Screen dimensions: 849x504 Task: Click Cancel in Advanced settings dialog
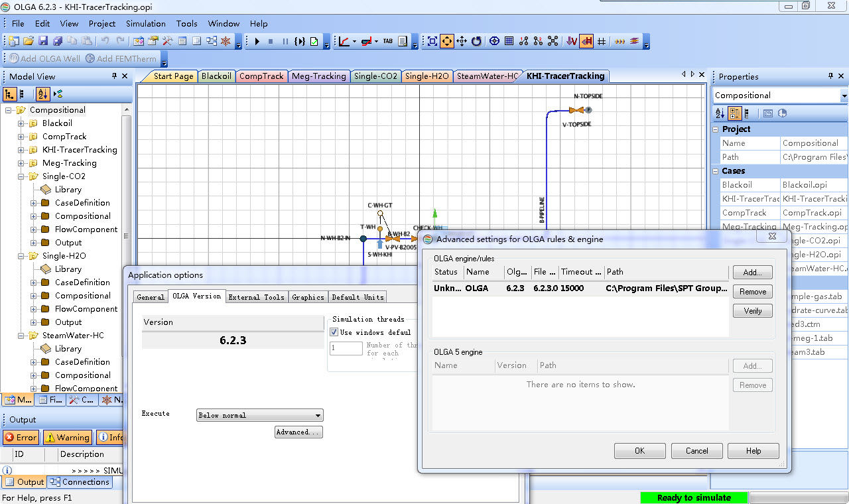coord(696,451)
